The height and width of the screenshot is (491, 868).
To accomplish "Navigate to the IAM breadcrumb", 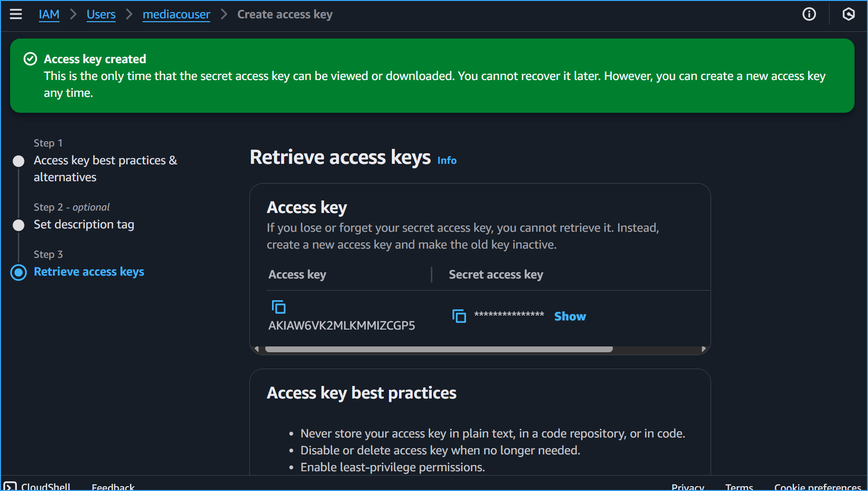I will point(49,14).
